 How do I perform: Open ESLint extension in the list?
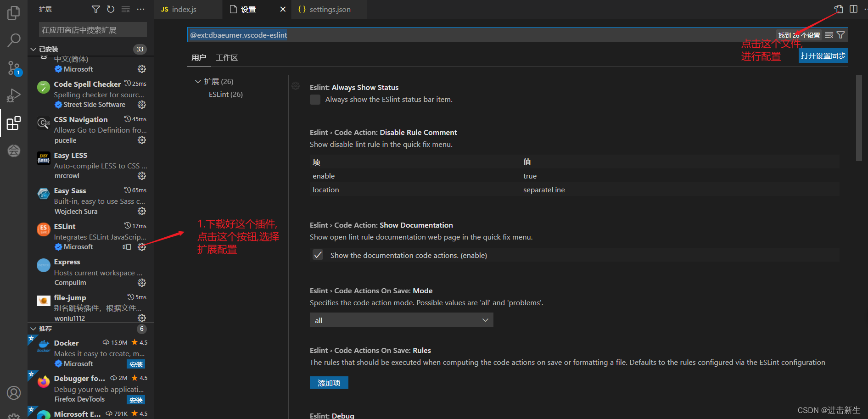coord(91,236)
